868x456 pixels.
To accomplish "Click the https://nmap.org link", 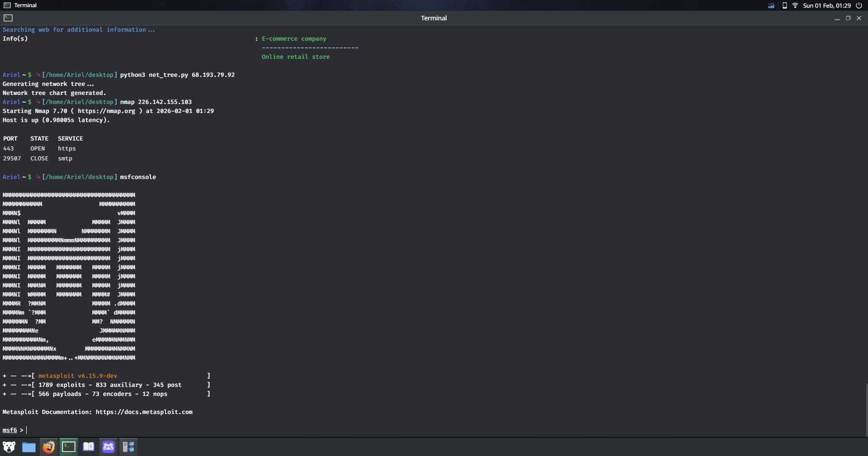I will (106, 111).
